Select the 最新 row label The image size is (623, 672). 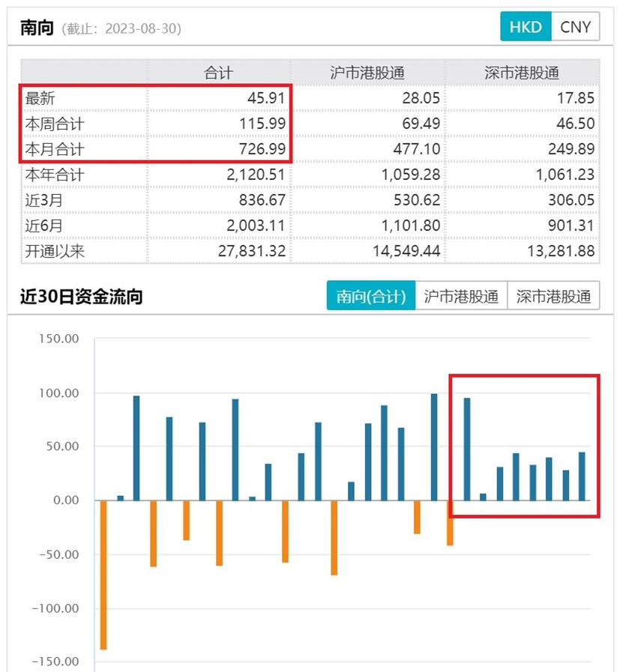coord(40,98)
